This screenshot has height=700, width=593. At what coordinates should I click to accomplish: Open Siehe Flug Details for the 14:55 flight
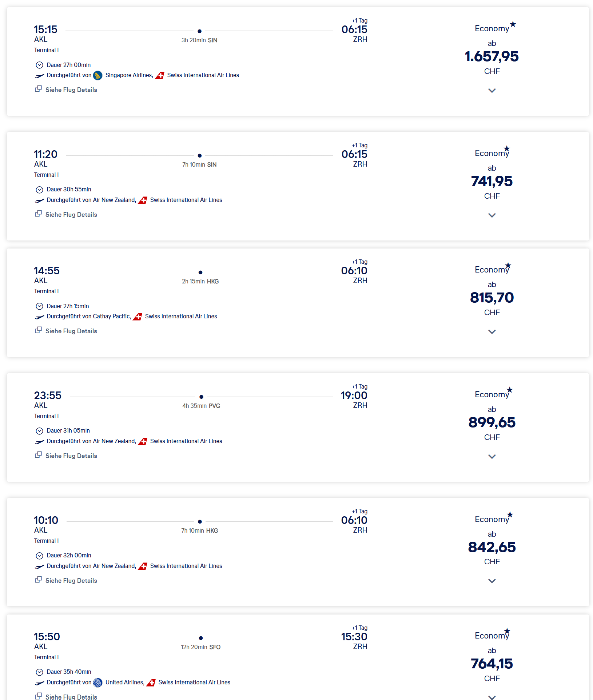(x=71, y=331)
